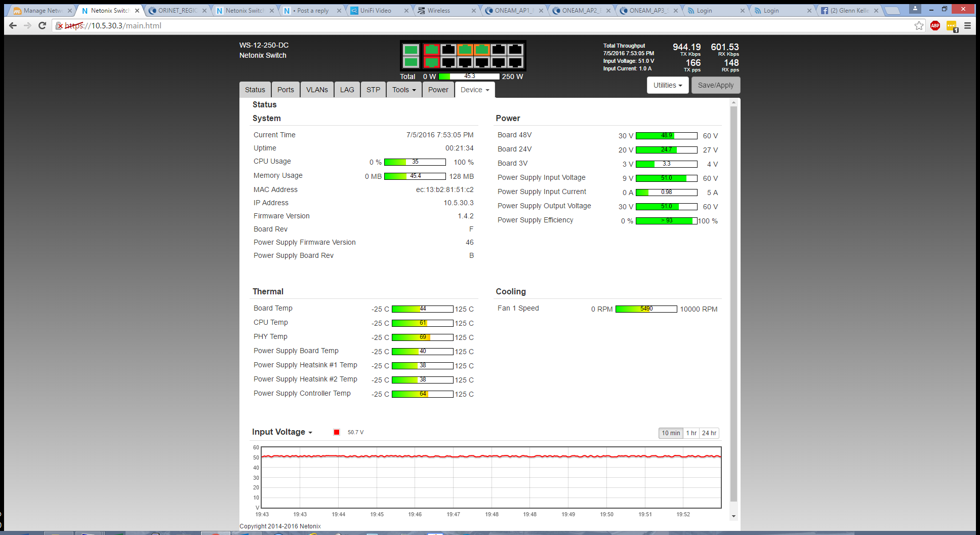Bookmark this page with the star icon
Screen dimensions: 980x535
tap(919, 26)
